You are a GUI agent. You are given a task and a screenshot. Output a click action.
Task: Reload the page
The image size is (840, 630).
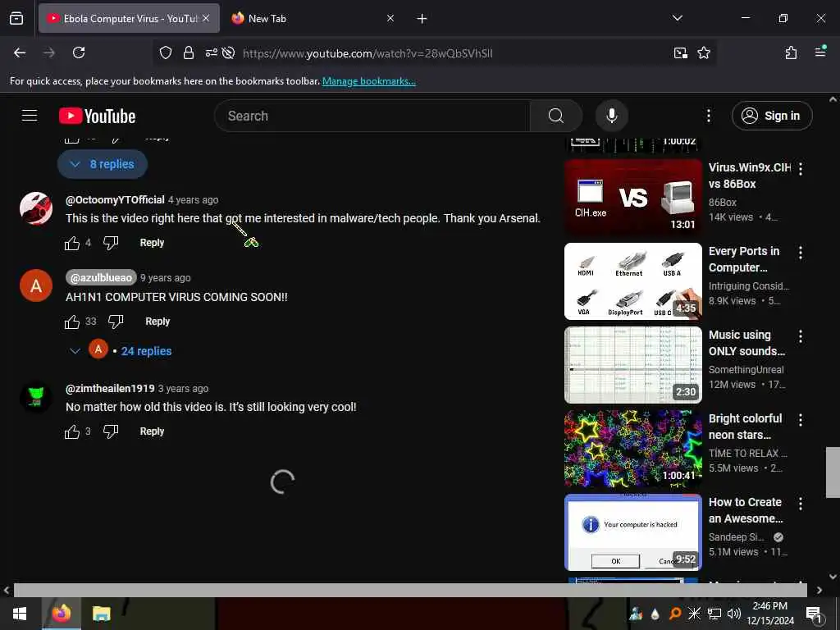79,52
